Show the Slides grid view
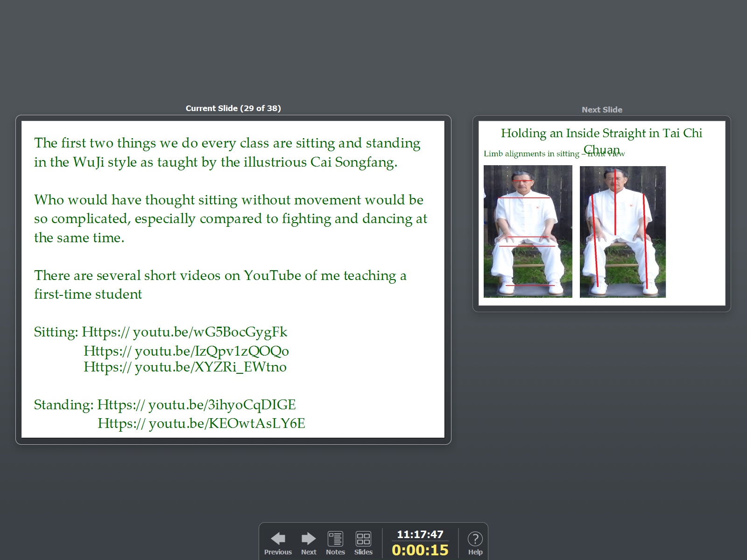Viewport: 747px width, 560px height. pos(363,542)
